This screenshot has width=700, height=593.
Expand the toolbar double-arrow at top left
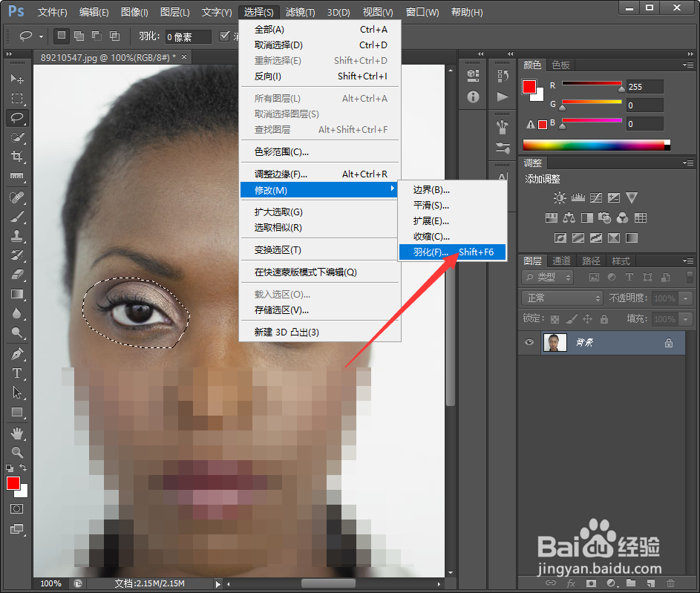[x=9, y=54]
